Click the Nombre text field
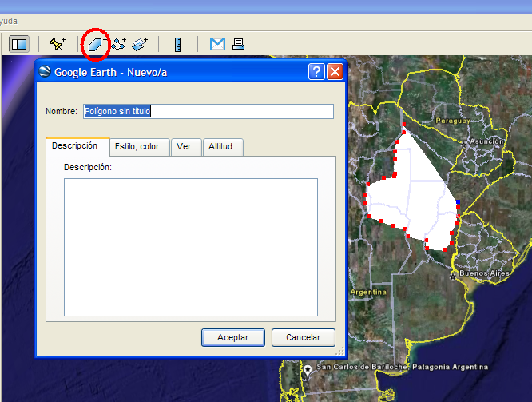 pyautogui.click(x=208, y=111)
